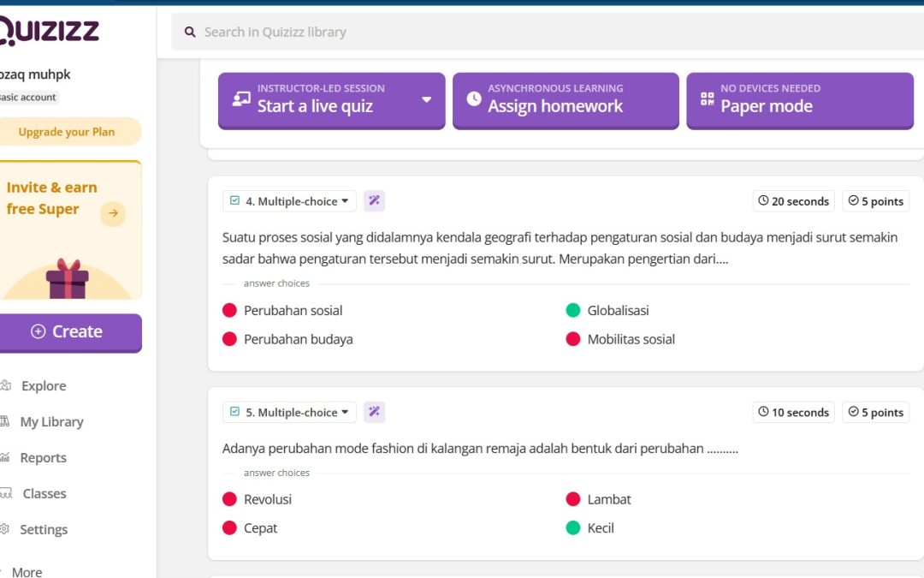
Task: Select red dot beside Perubahan sosial
Action: 230,310
